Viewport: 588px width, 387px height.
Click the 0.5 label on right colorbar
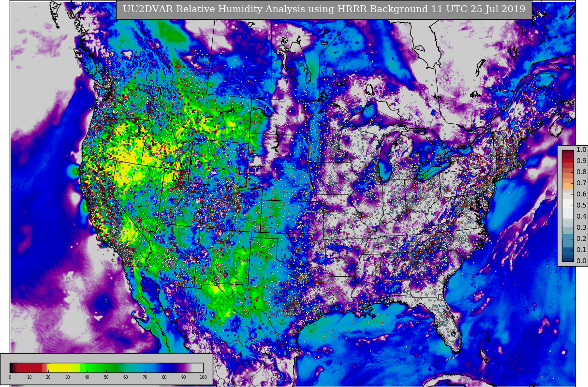581,205
